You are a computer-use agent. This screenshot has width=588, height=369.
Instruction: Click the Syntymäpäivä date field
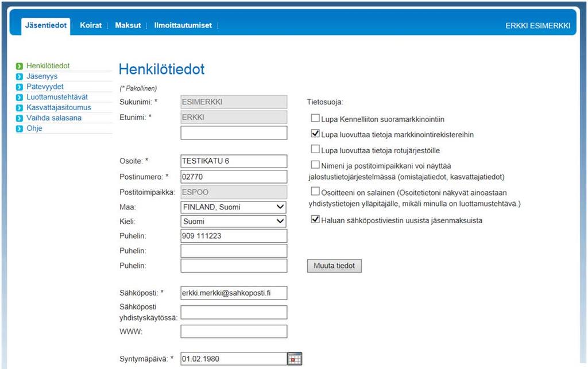coord(234,359)
